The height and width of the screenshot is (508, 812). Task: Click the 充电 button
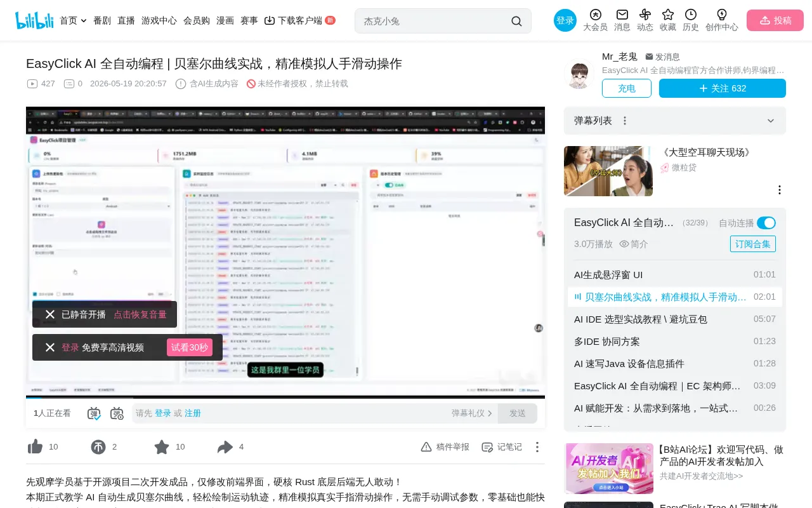[627, 88]
